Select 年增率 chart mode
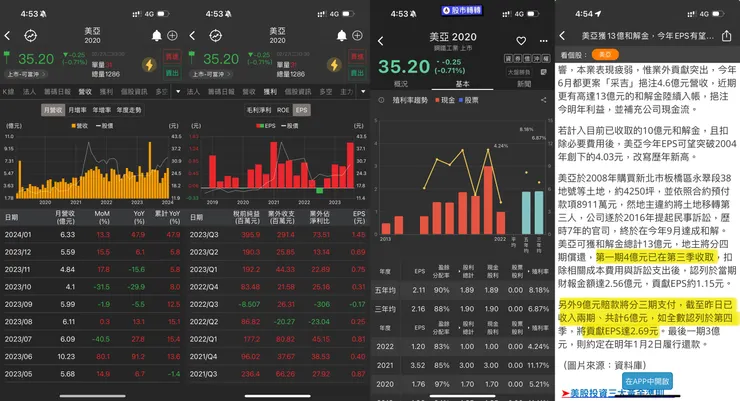740x401 pixels. tap(101, 110)
